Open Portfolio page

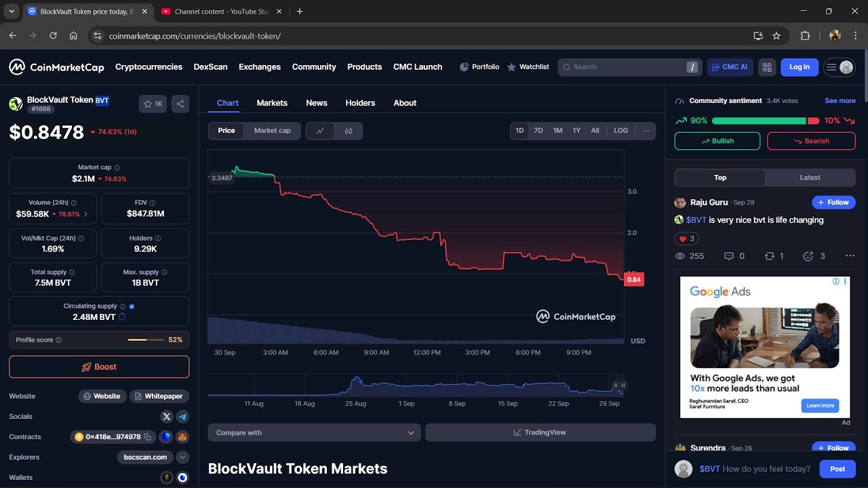[x=479, y=67]
